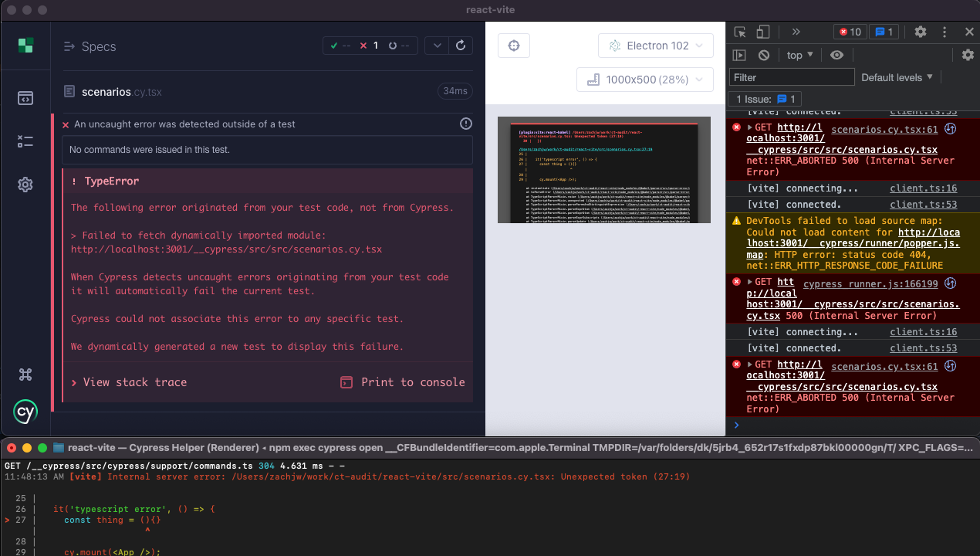This screenshot has width=980, height=556.
Task: Open the Specs page from sidebar code-window icon
Action: tap(25, 98)
